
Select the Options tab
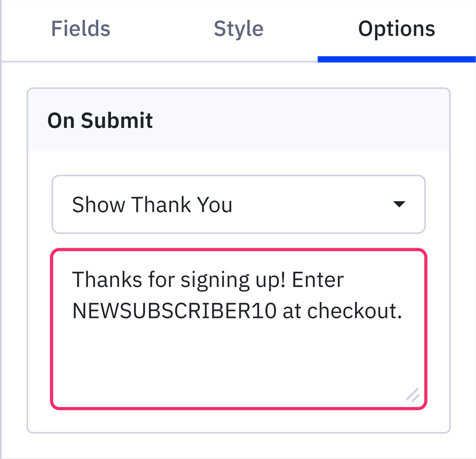[397, 29]
